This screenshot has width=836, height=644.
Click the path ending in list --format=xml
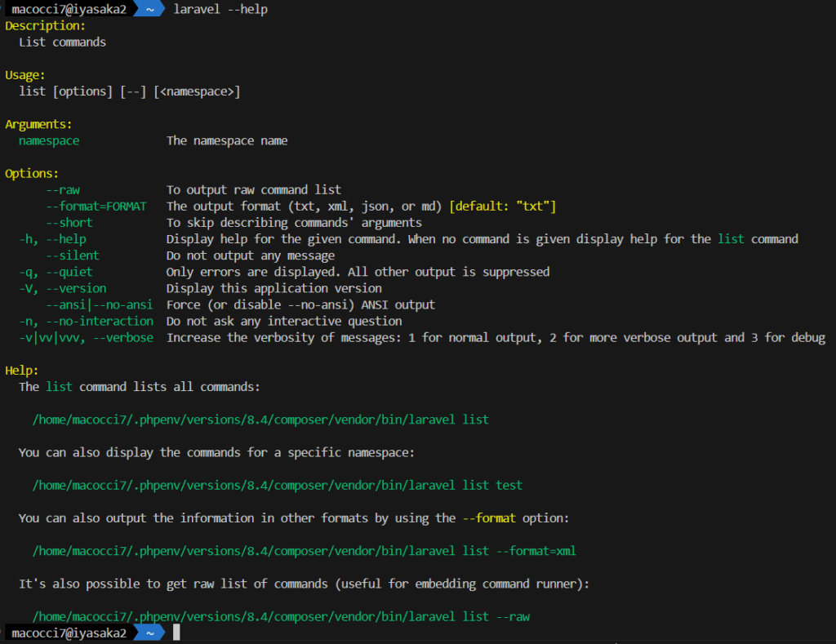pyautogui.click(x=304, y=551)
